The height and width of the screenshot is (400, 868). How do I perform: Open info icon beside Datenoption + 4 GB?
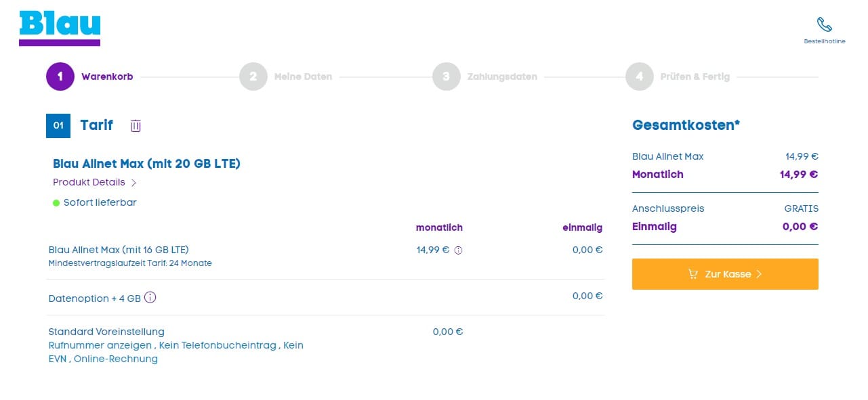pos(150,297)
